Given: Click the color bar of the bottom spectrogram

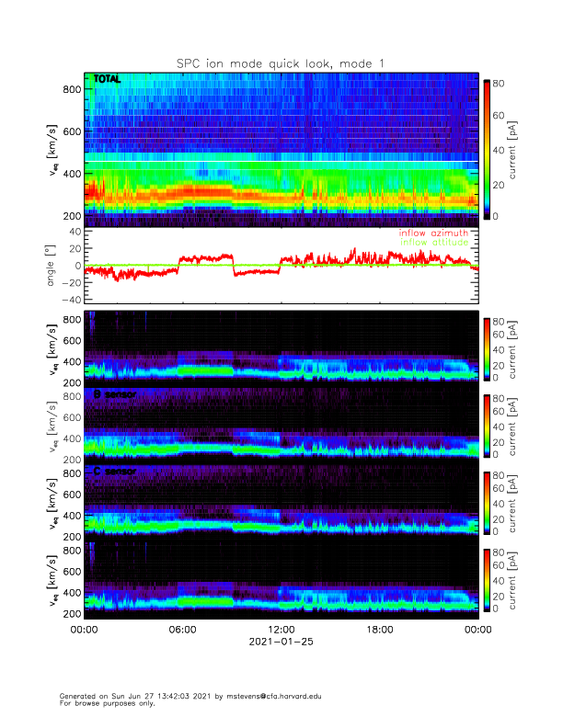Looking at the screenshot, I should [x=487, y=580].
